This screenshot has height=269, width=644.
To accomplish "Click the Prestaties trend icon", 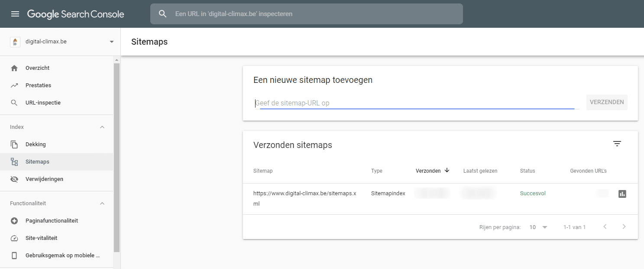I will pos(14,85).
